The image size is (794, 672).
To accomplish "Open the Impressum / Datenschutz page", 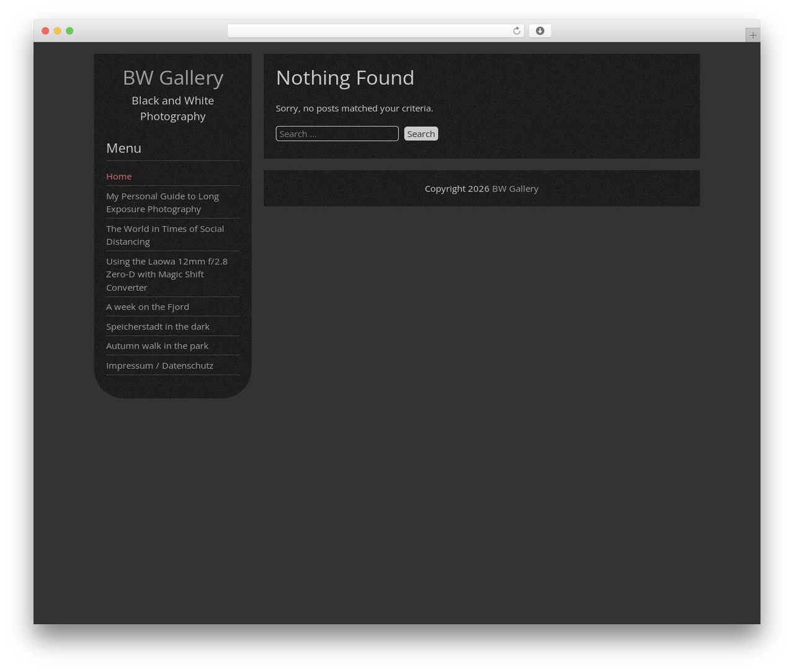I will point(159,365).
